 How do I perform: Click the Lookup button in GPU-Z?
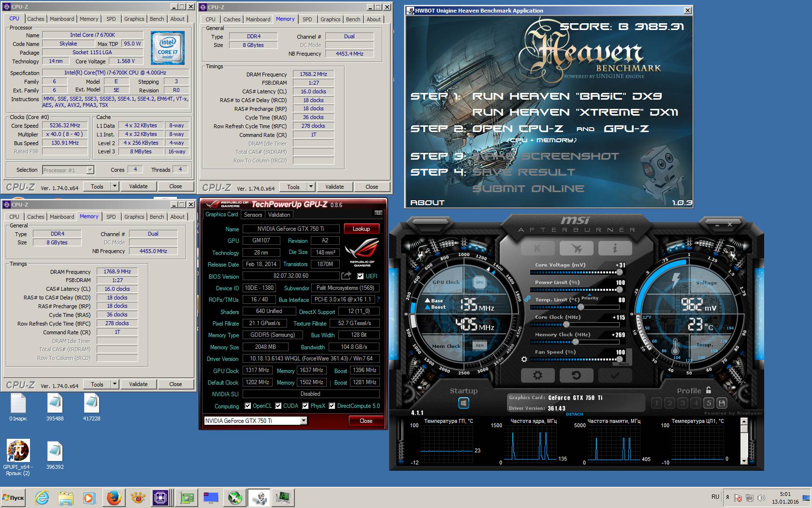pyautogui.click(x=361, y=229)
